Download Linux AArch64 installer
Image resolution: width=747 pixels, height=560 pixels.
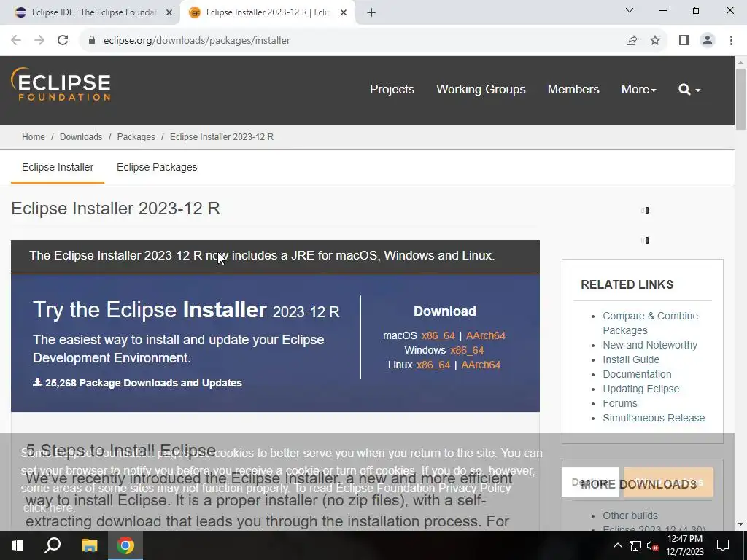[x=481, y=365]
